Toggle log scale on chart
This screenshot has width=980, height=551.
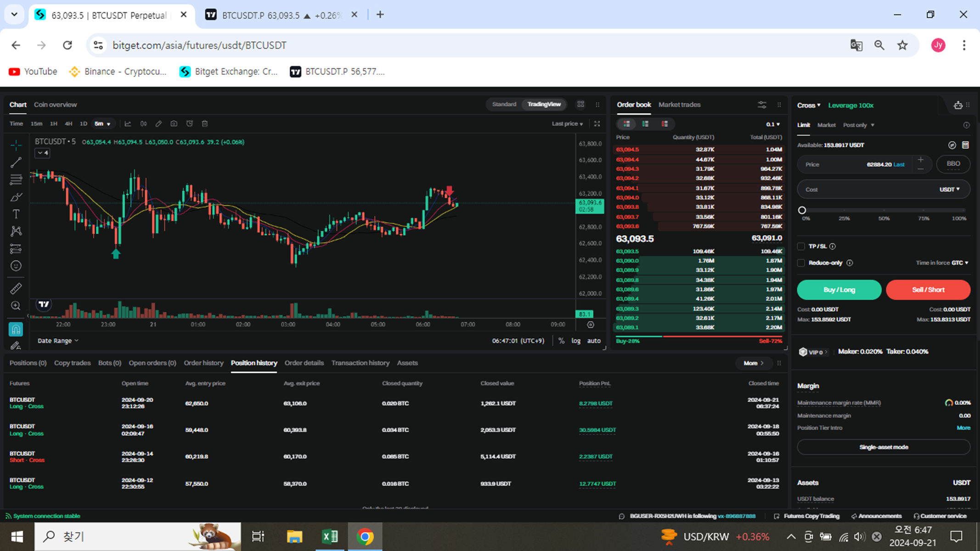576,341
